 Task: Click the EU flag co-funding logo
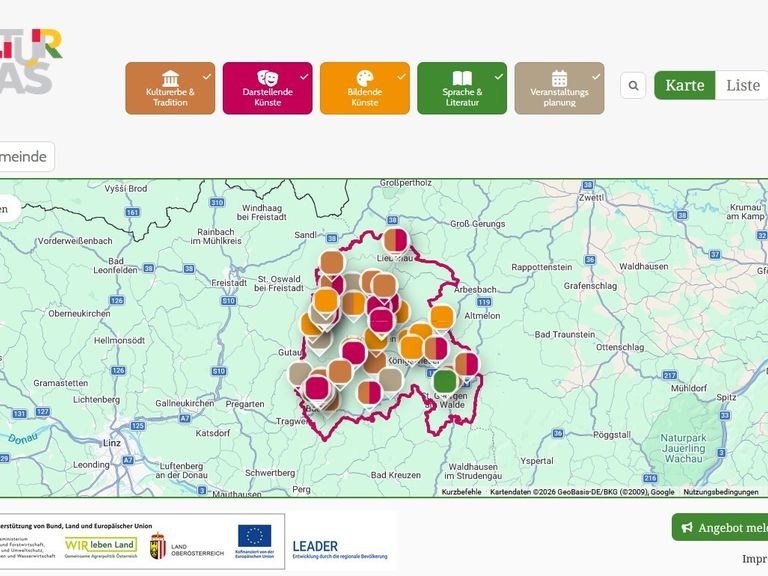point(254,541)
